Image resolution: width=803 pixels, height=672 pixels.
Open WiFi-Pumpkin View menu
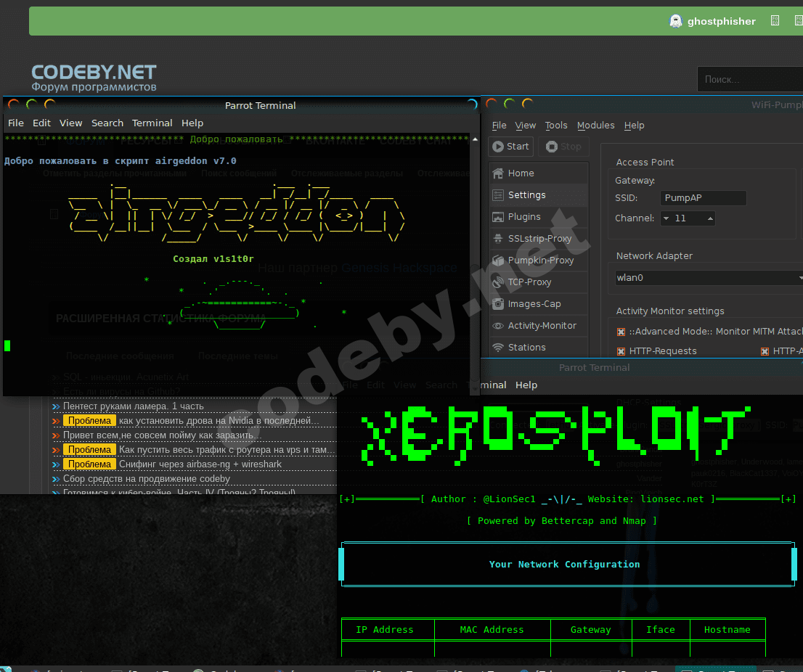point(526,126)
